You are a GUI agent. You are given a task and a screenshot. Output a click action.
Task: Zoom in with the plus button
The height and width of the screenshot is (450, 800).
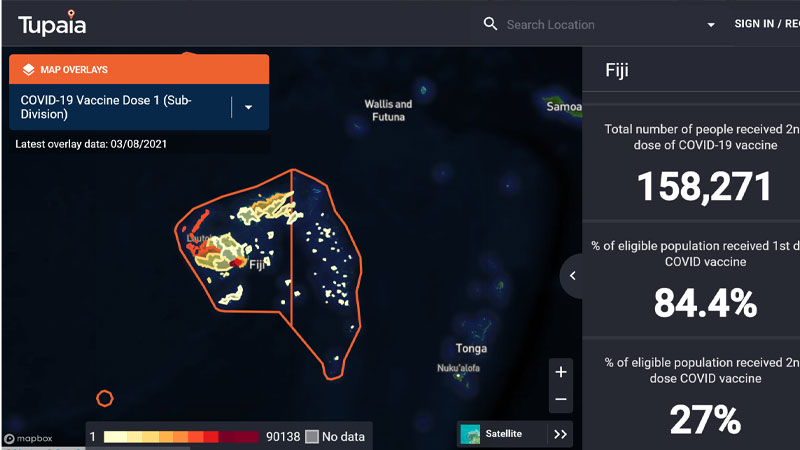[x=561, y=372]
